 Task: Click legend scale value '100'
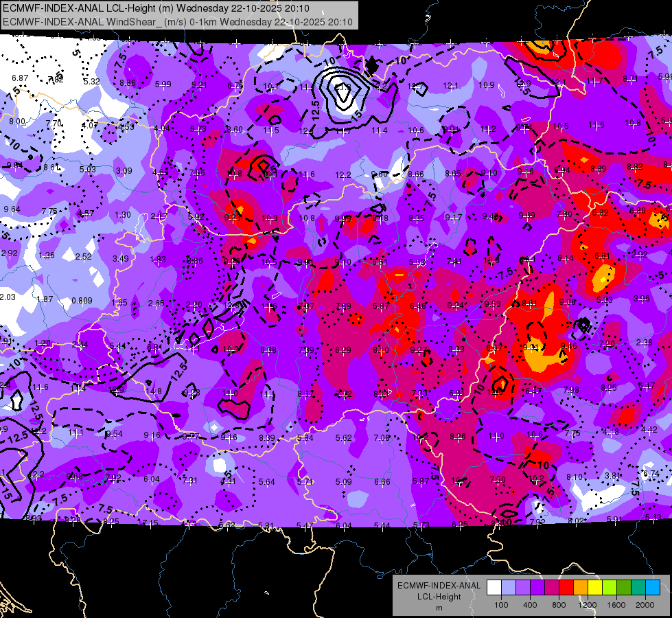point(501,605)
